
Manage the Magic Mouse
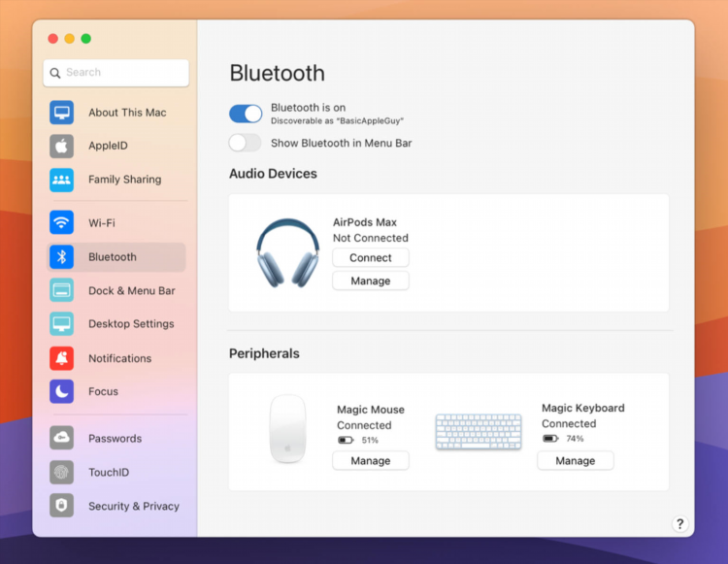pyautogui.click(x=371, y=460)
